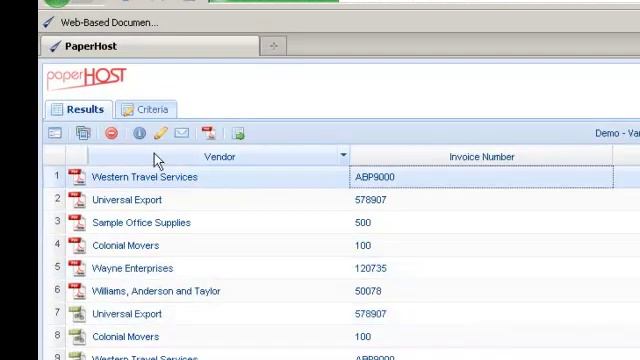Open image icon in row 8 Colonial Movers
The width and height of the screenshot is (640, 360).
(77, 337)
